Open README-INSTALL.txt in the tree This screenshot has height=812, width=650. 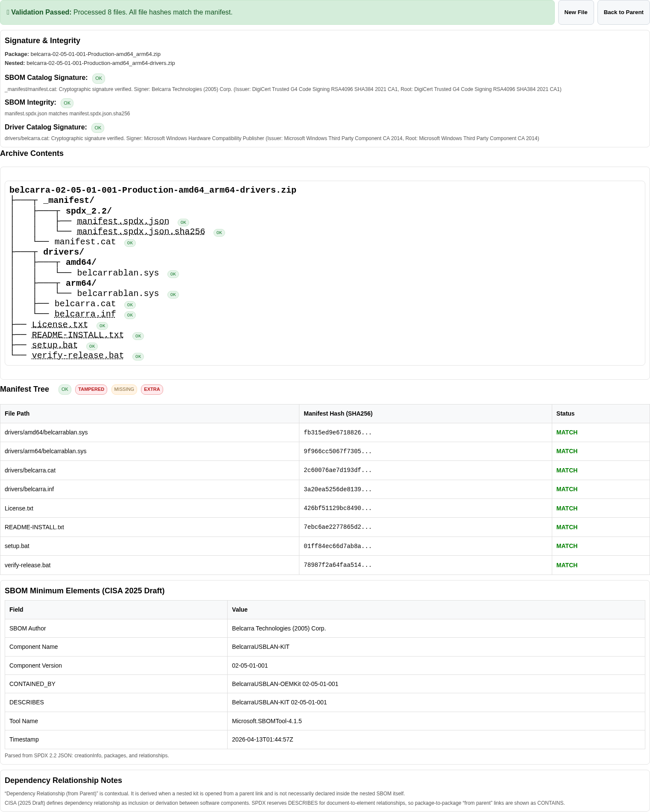[x=78, y=335]
